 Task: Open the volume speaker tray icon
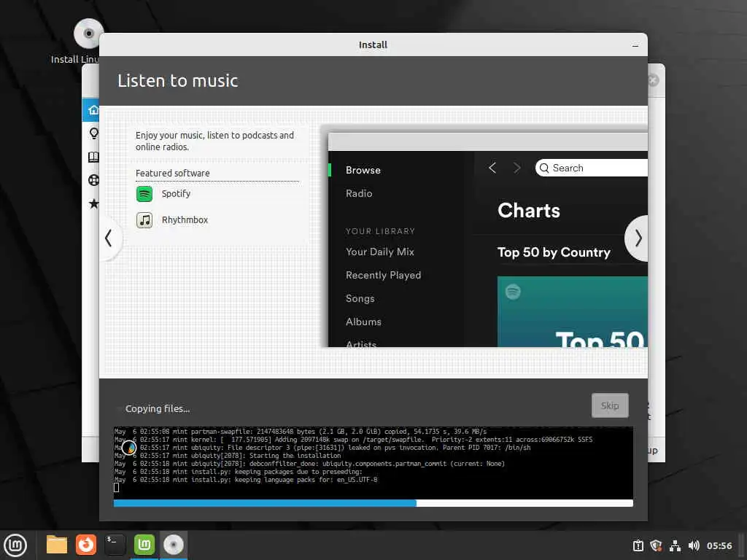pos(694,545)
